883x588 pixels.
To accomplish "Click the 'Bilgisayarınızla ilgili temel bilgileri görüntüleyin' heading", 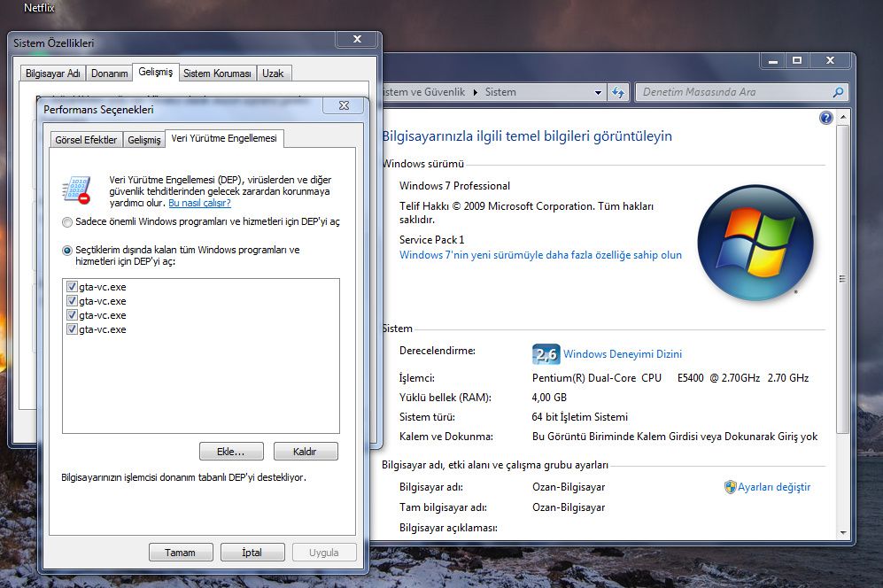I will click(x=527, y=135).
